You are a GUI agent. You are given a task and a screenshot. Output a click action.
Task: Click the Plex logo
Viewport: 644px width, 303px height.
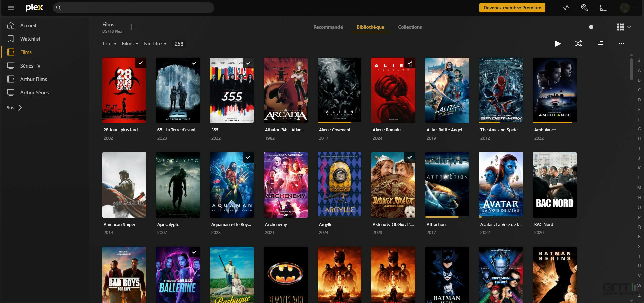[34, 7]
